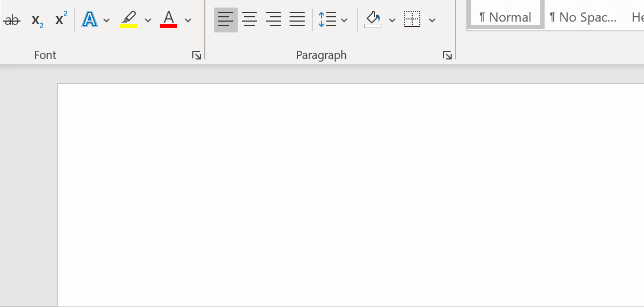Open line and paragraph spacing
Screen dimensions: 644x307
[333, 21]
